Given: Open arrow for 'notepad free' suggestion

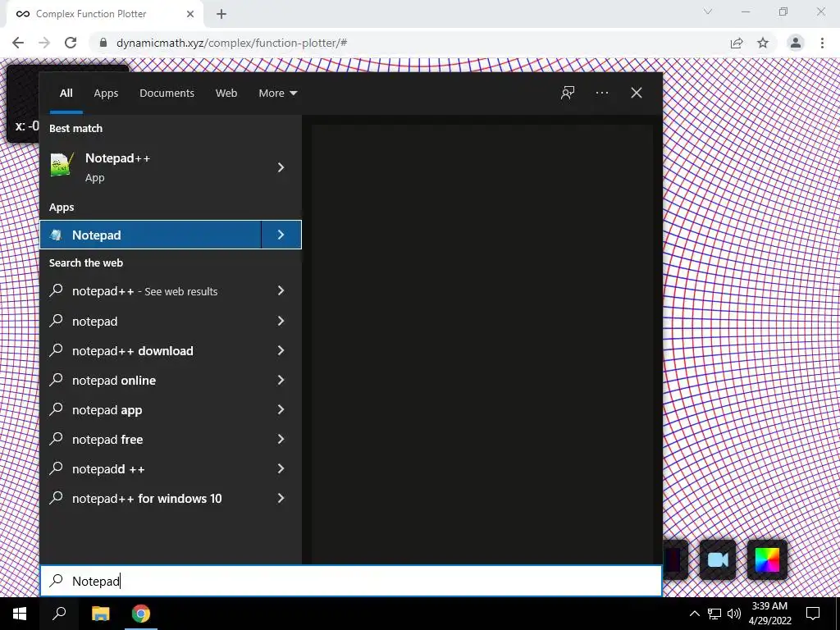Looking at the screenshot, I should tap(281, 440).
